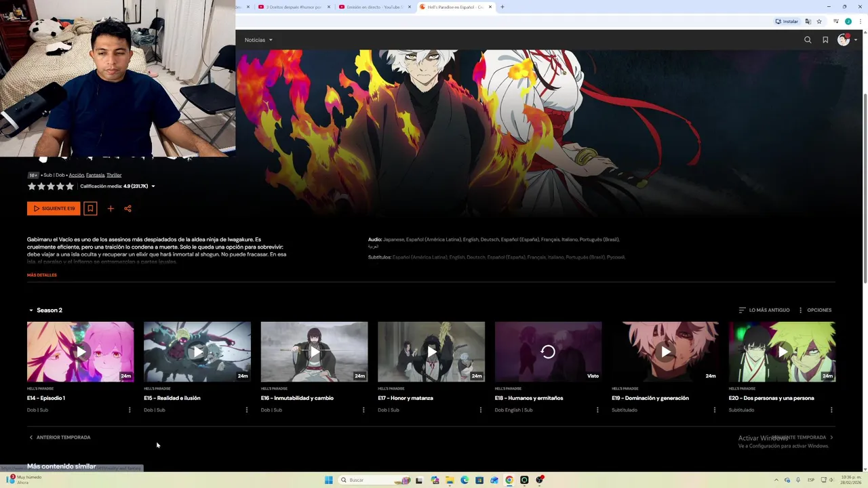Switch to the Emisión en directo YouTube tab
The height and width of the screenshot is (488, 868).
[375, 7]
